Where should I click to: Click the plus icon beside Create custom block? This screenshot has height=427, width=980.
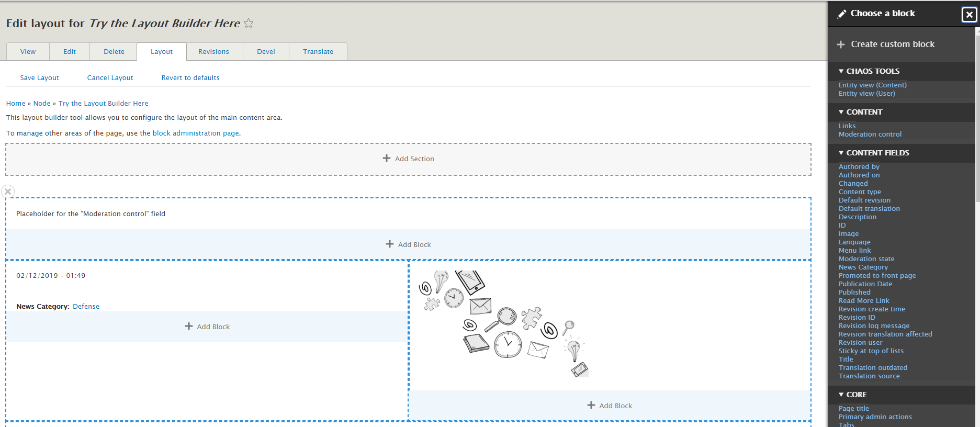point(841,44)
